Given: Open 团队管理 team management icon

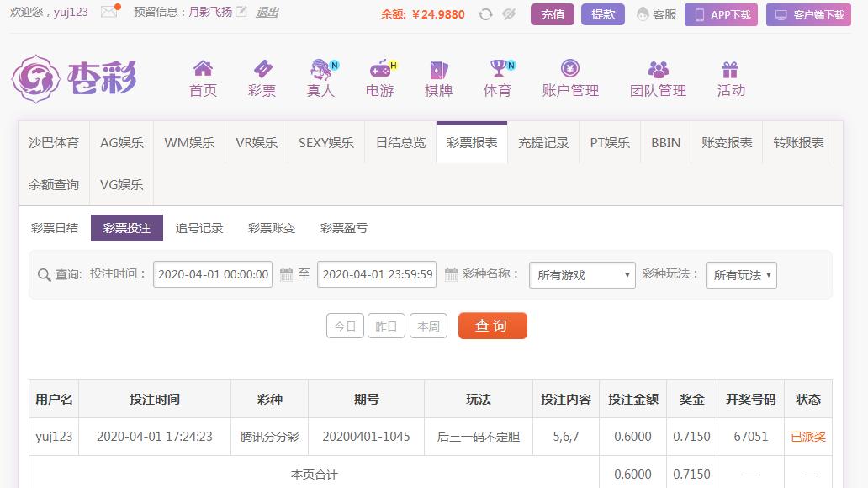Looking at the screenshot, I should tap(659, 69).
